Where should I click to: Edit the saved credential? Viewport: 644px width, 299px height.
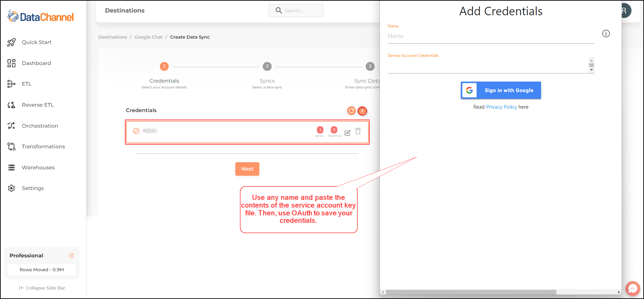pyautogui.click(x=347, y=133)
